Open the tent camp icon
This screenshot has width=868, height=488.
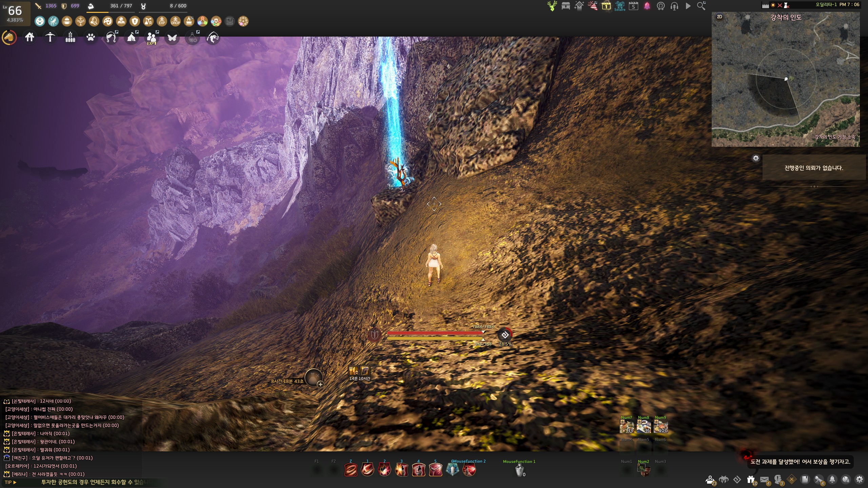132,37
